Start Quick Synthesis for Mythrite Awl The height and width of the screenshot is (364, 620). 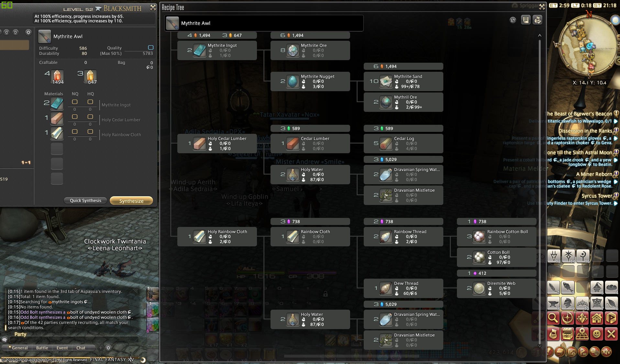click(85, 200)
